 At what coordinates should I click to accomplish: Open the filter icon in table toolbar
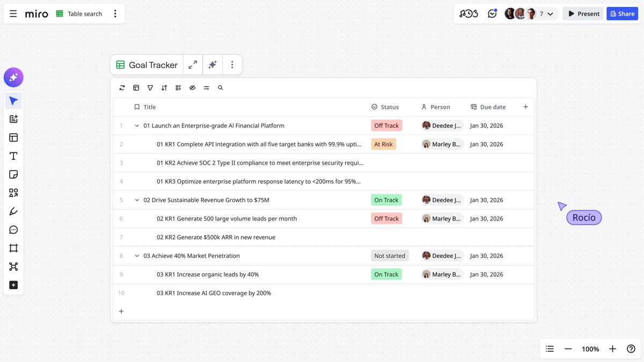150,88
